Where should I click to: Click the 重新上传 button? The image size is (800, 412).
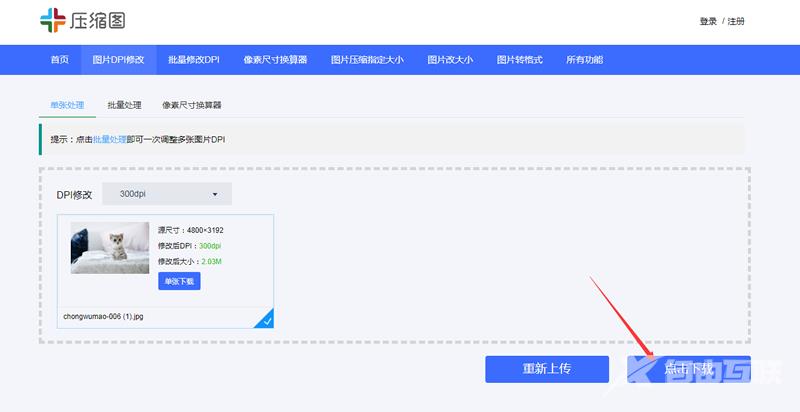point(547,369)
